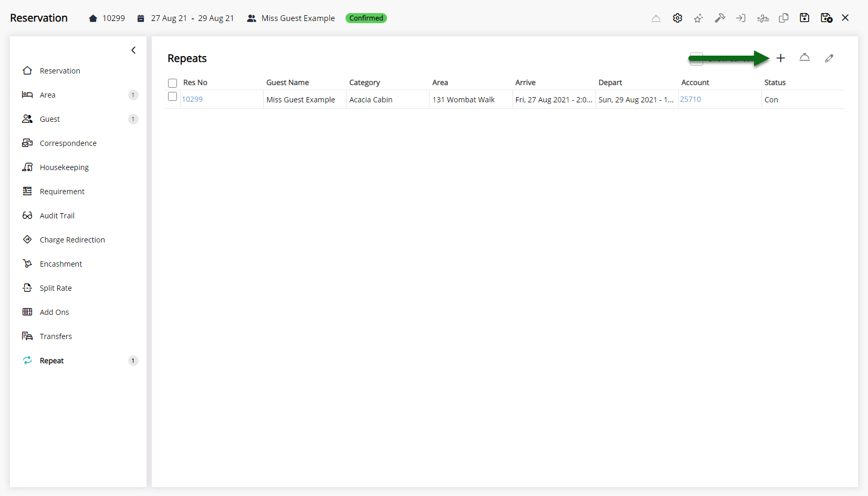
Task: Click the greyed service bell icon in header
Action: 656,18
